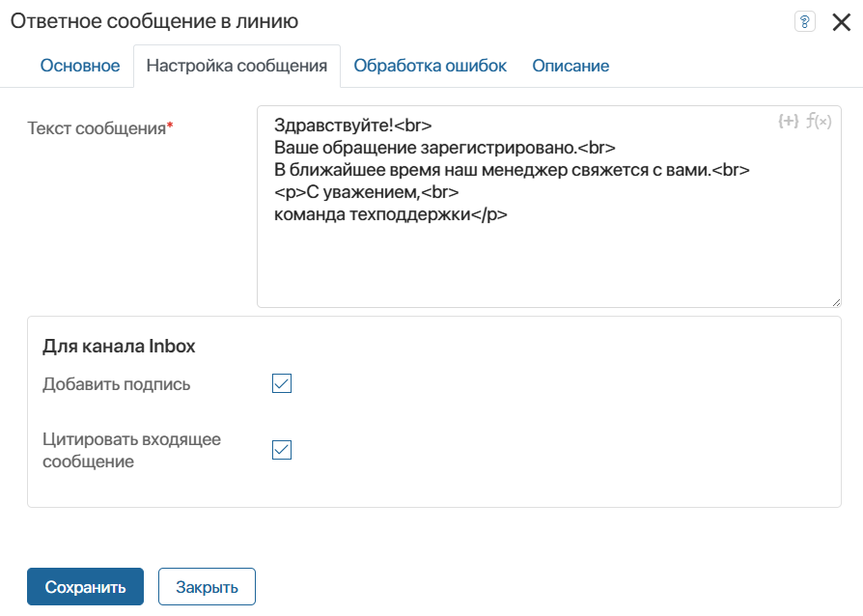
Task: Insert variable using the {+} icon
Action: pyautogui.click(x=788, y=121)
